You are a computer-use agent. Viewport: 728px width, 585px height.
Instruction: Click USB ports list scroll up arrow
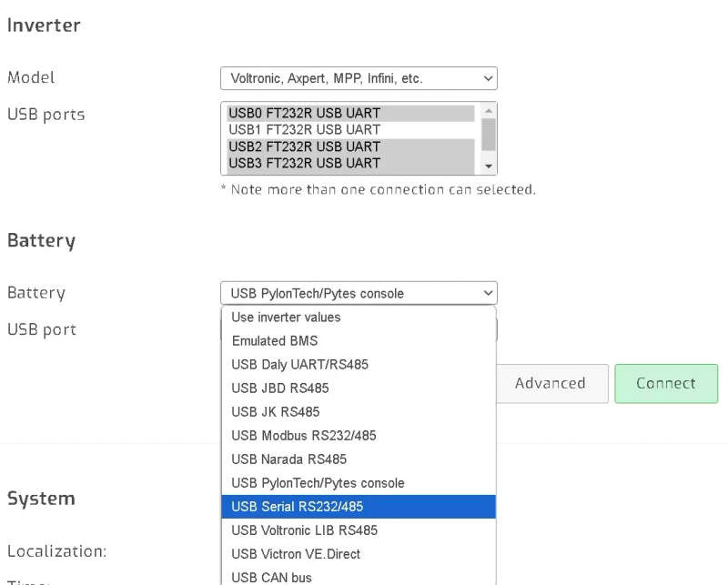(x=489, y=110)
